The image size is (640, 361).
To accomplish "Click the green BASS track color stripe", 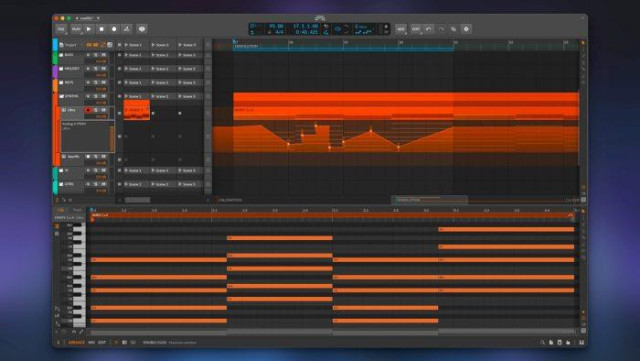I will pos(55,58).
